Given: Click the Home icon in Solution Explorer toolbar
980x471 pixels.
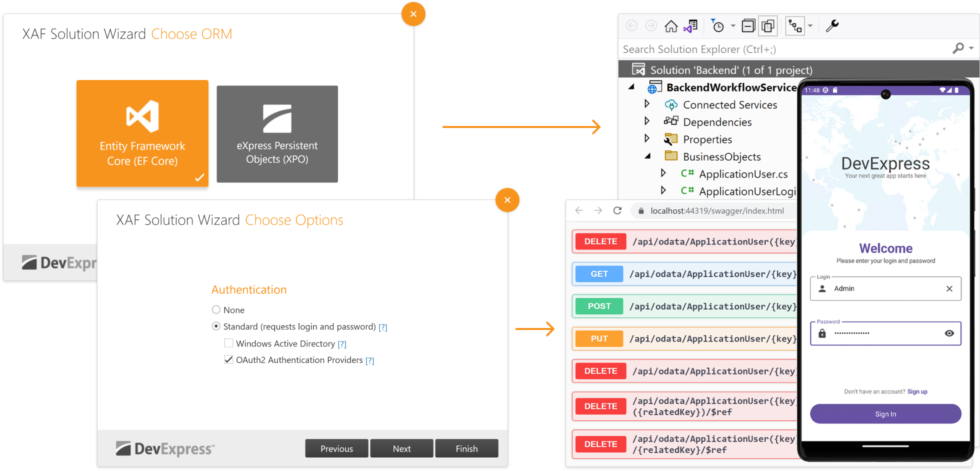Looking at the screenshot, I should [x=671, y=26].
